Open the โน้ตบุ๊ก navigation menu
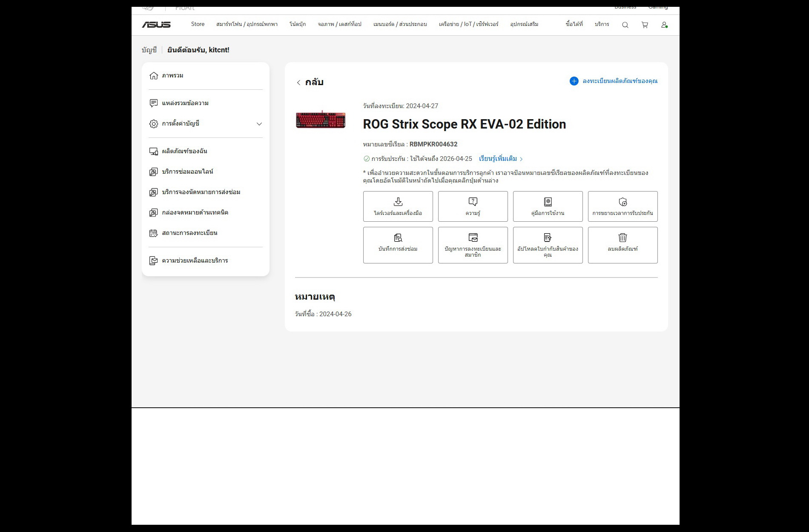Screen dimensions: 809x532 point(298,24)
